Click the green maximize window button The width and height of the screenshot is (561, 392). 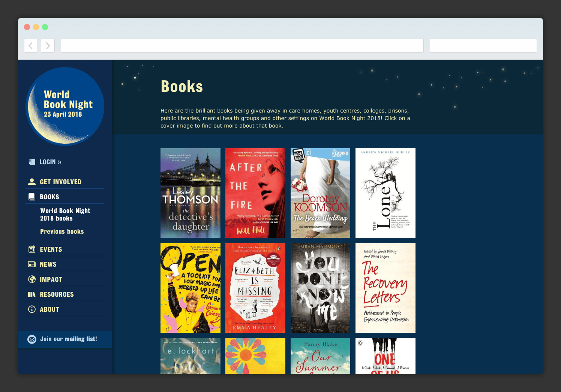click(x=45, y=27)
